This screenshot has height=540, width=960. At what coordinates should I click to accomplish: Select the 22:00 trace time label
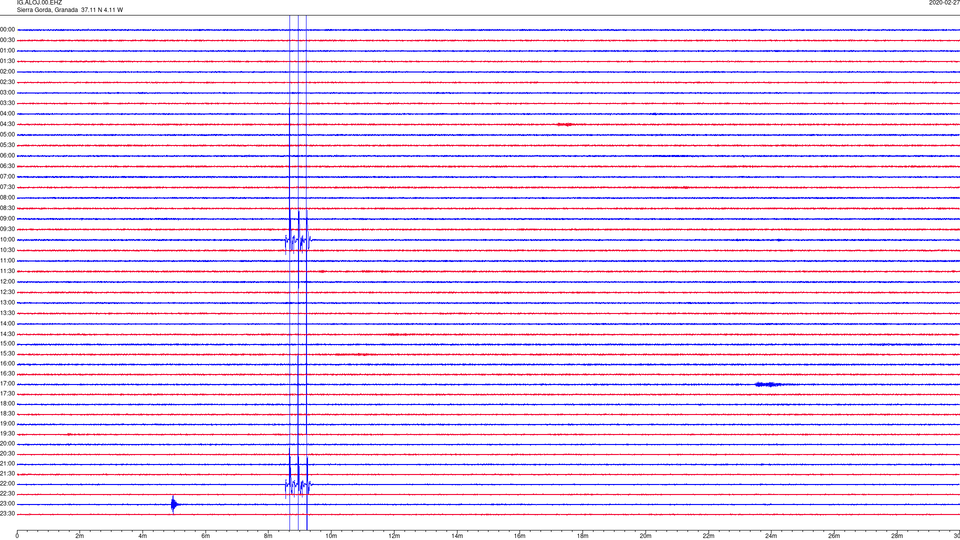(7, 484)
